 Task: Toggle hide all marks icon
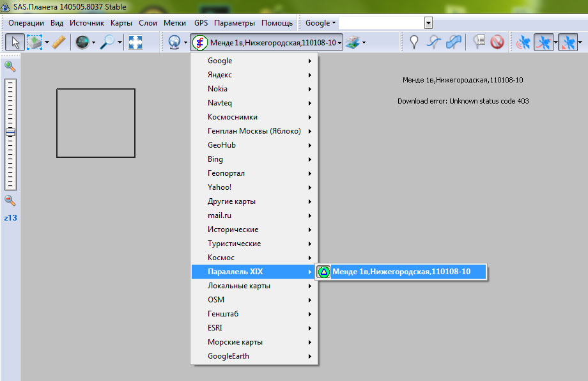pos(497,42)
